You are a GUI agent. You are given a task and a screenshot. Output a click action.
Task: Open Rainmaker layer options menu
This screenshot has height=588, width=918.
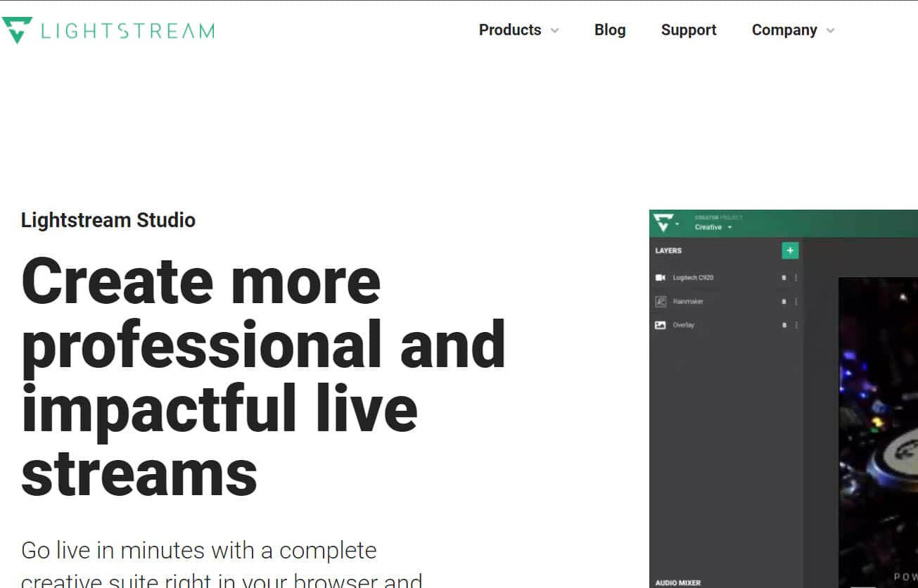point(796,301)
